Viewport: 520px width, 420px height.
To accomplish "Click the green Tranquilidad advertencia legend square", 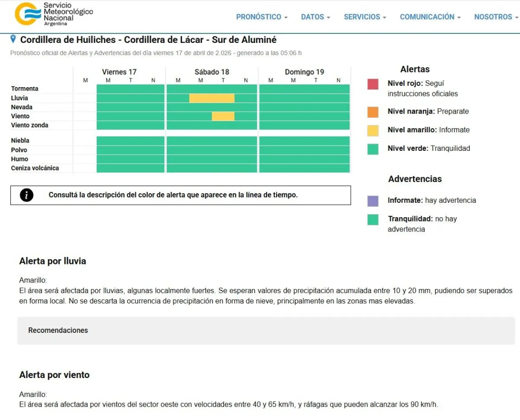I will point(373,219).
